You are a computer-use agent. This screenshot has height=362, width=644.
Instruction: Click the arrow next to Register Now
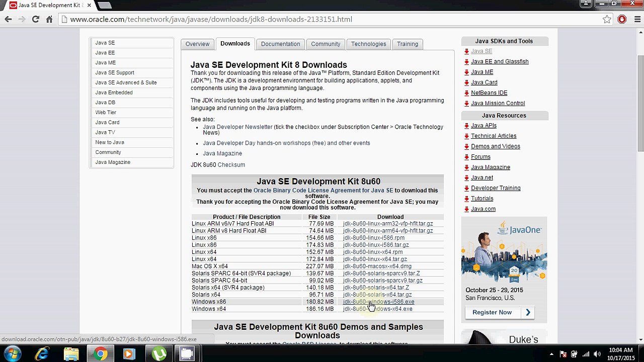point(528,312)
